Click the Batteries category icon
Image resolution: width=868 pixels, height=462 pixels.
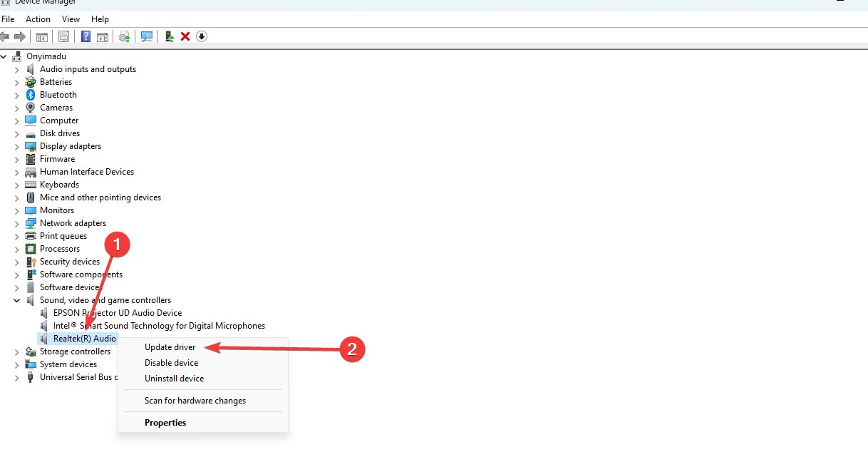click(31, 82)
